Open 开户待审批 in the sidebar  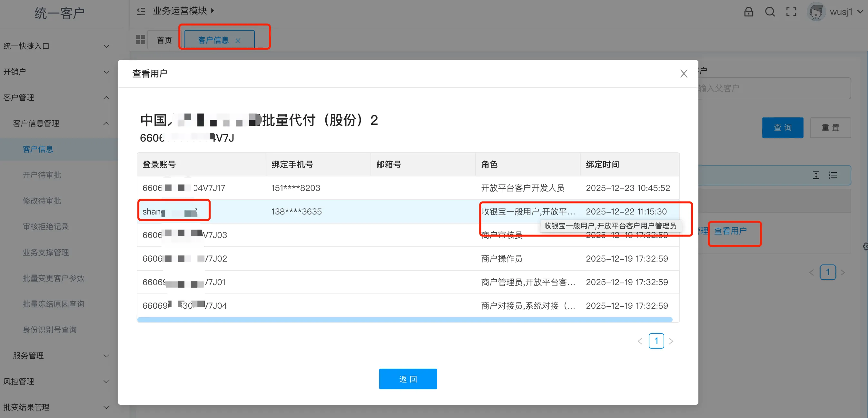pos(42,175)
